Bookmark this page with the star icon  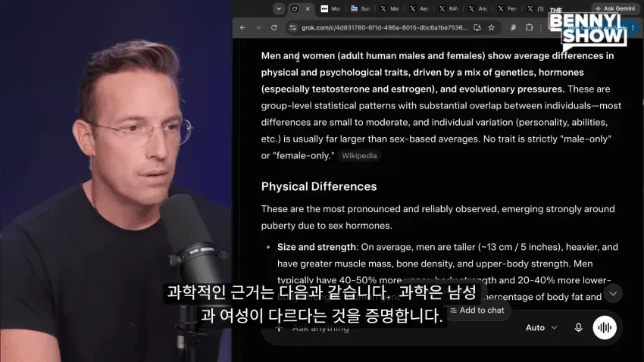coord(492,27)
